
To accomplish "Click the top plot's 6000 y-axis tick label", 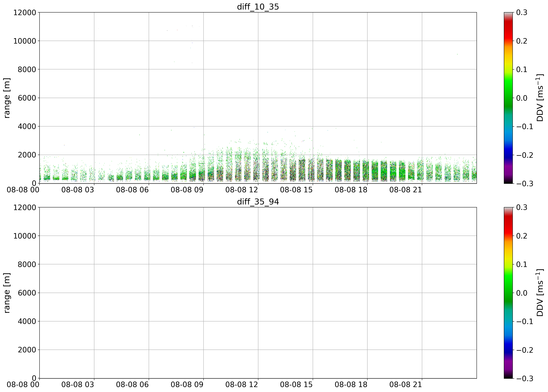I will (27, 98).
